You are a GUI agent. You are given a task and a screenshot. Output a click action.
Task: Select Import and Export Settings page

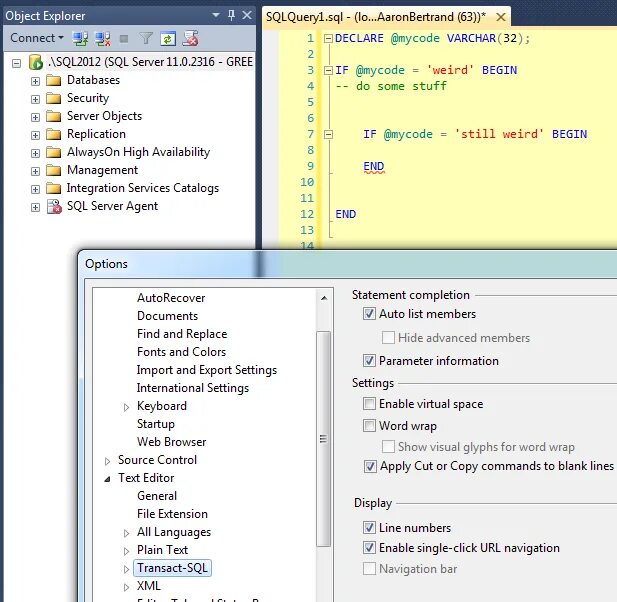pyautogui.click(x=207, y=370)
